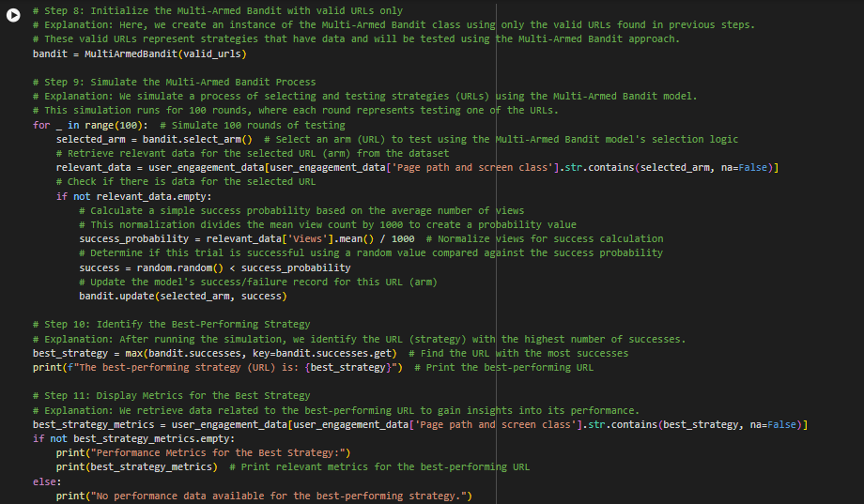Click the comment 'This normalization divides the mean view count'
The width and height of the screenshot is (864, 504).
pos(328,224)
